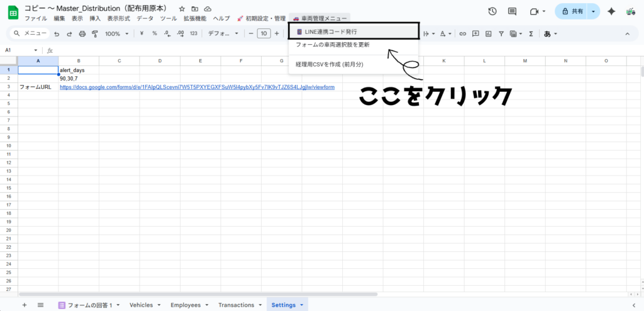Click the font size input box
The image size is (644, 311).
tap(264, 33)
